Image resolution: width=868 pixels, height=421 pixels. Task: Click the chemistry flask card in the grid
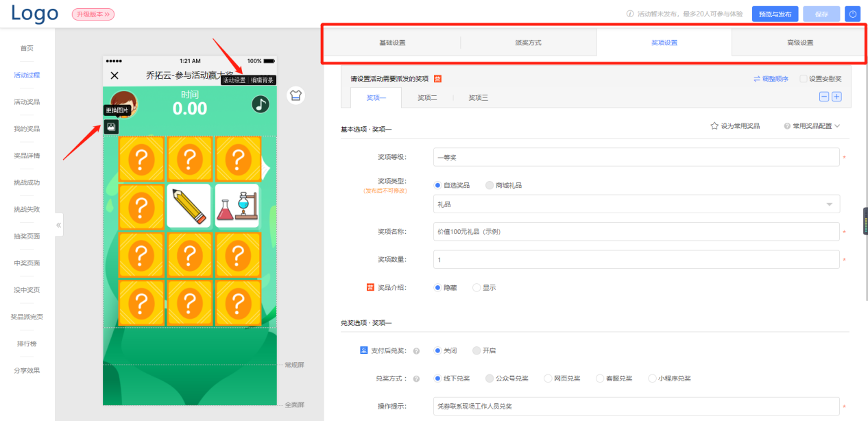click(x=237, y=206)
